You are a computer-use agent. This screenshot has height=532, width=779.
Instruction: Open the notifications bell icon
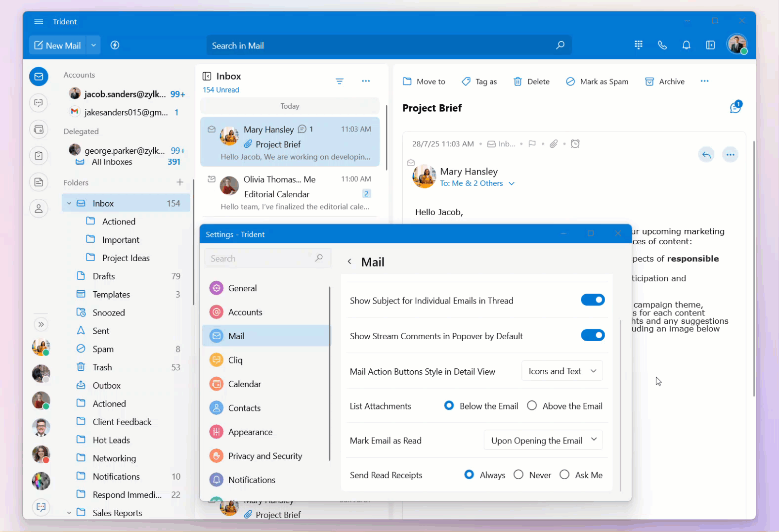click(x=686, y=45)
